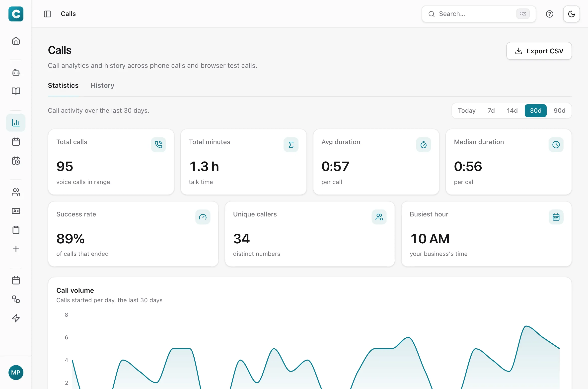This screenshot has height=389, width=588.
Task: Open the home icon in sidebar
Action: (16, 41)
